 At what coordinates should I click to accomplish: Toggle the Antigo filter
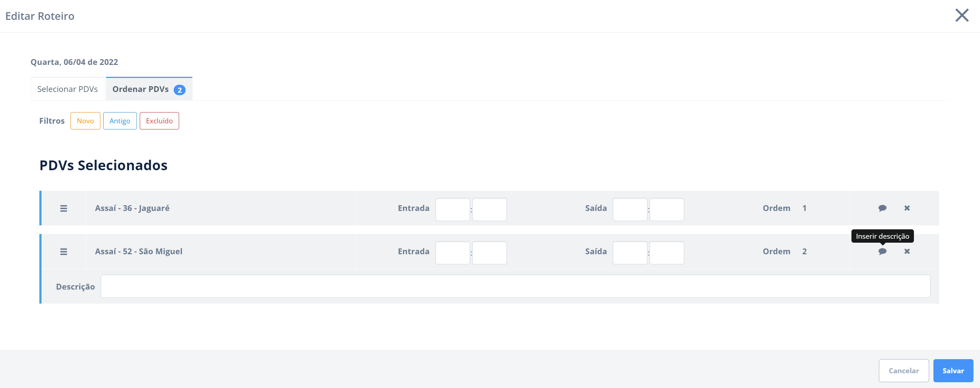[120, 121]
